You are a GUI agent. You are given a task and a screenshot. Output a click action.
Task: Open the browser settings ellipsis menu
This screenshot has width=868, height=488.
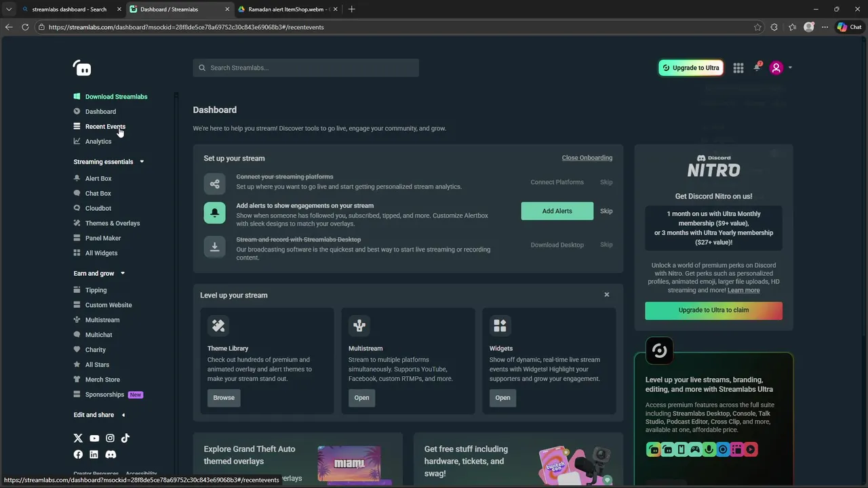pyautogui.click(x=825, y=27)
